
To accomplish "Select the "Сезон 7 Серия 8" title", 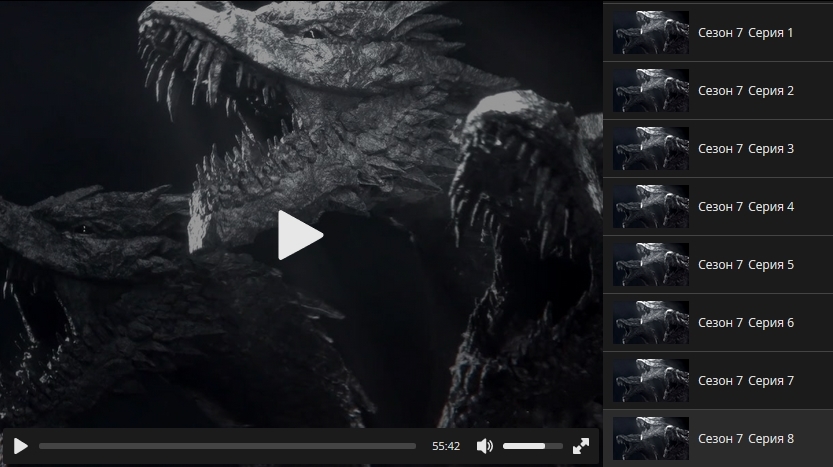I will (x=746, y=439).
